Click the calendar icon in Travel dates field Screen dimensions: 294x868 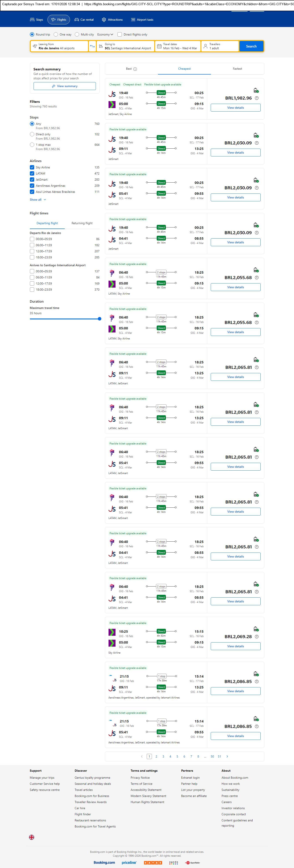coord(159,46)
